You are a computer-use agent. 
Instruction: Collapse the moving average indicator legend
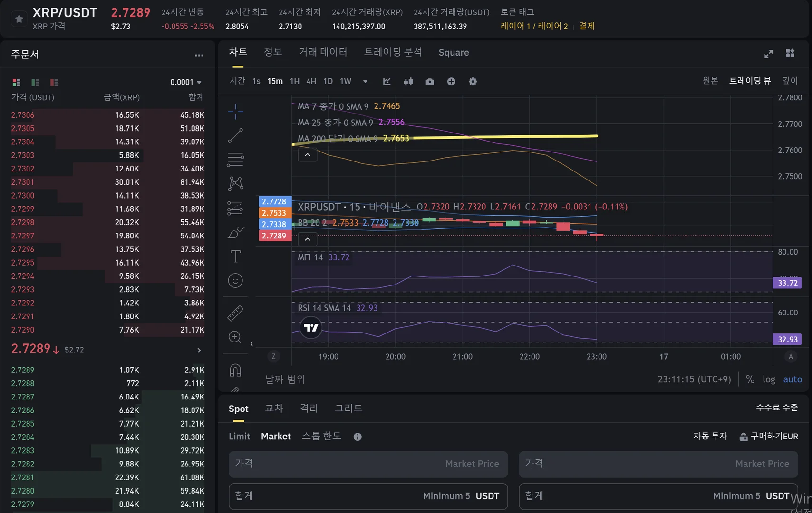308,155
